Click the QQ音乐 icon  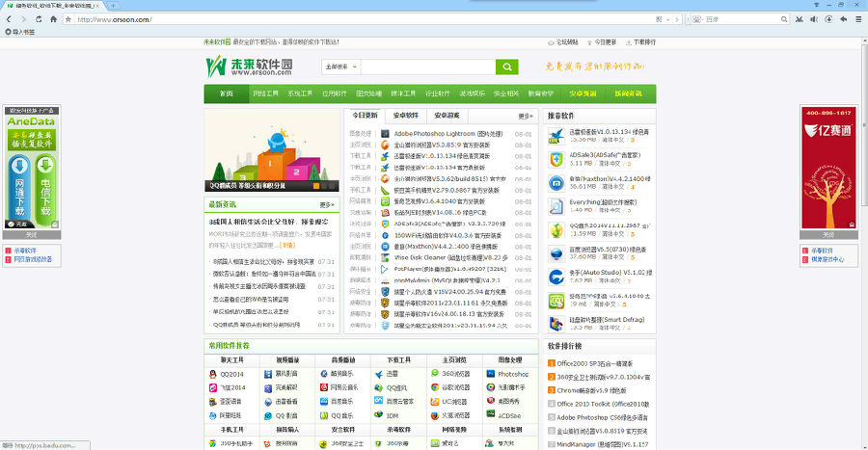pyautogui.click(x=324, y=415)
